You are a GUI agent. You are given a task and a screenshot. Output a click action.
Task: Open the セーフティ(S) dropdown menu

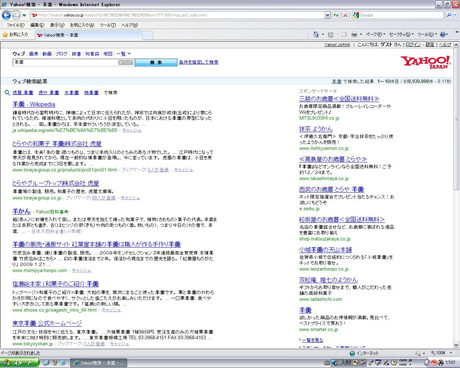(401, 34)
